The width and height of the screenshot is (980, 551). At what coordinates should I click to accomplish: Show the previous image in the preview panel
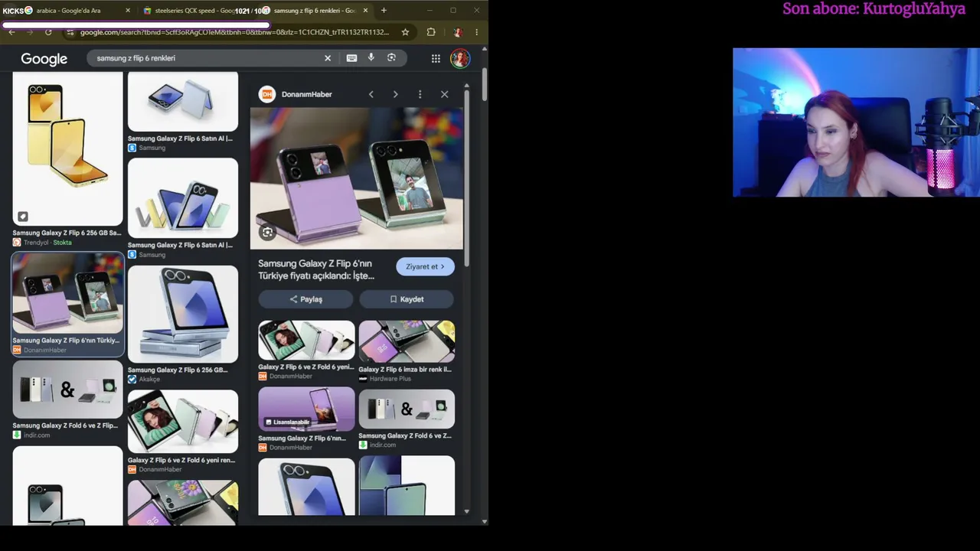(371, 94)
